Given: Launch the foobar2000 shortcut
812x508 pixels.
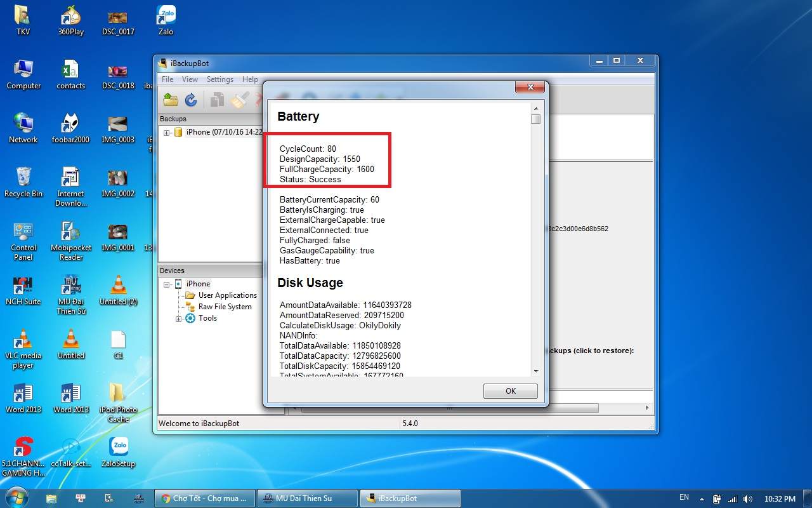Looking at the screenshot, I should [70, 129].
